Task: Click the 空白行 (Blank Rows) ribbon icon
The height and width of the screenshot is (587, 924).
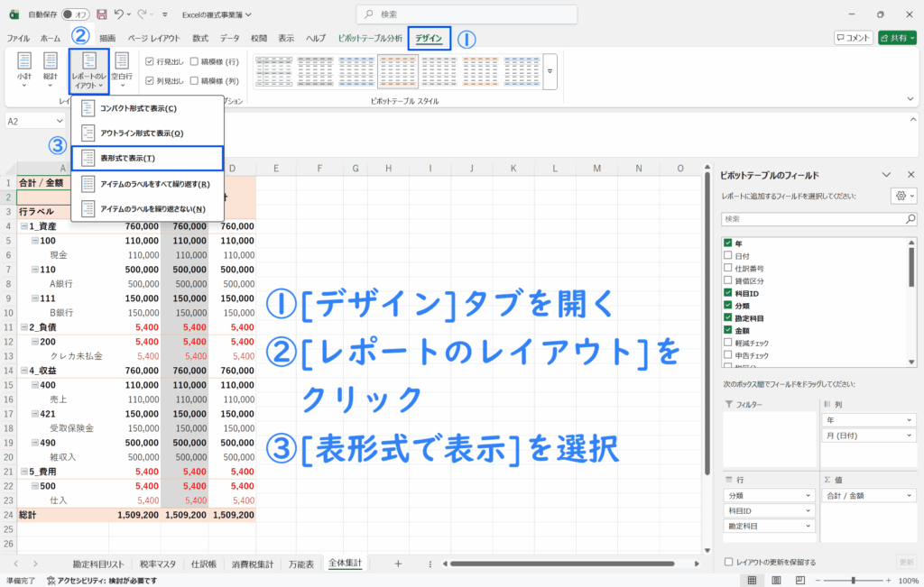Action: pos(122,68)
